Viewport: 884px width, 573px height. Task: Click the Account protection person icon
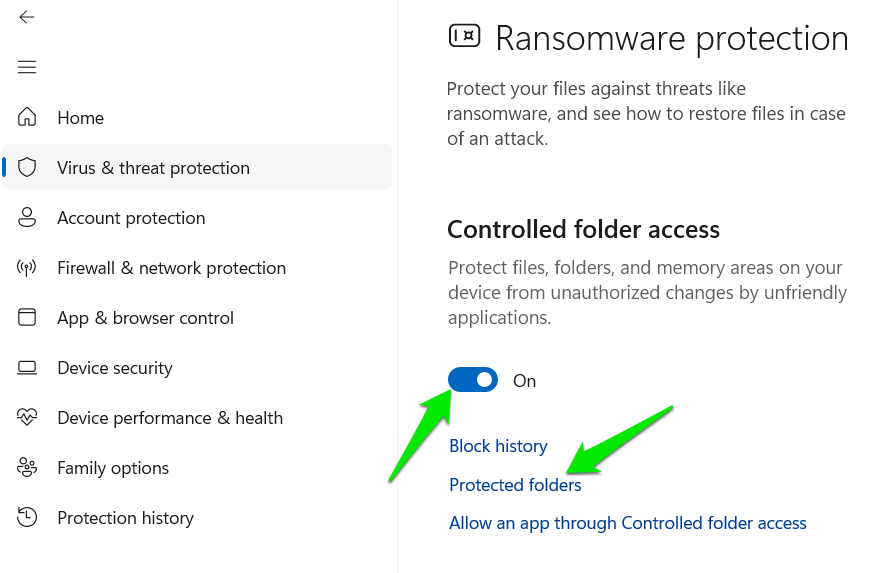click(27, 217)
